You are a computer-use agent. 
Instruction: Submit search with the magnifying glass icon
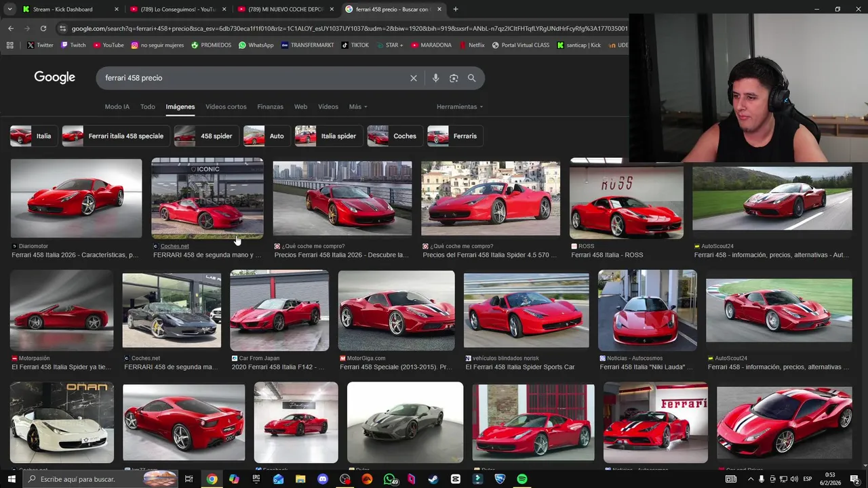[471, 78]
